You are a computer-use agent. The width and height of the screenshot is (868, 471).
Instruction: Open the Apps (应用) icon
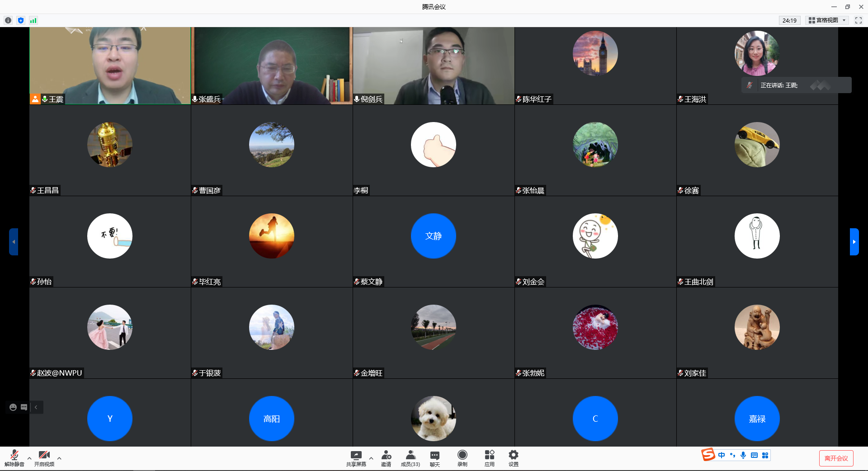click(489, 457)
